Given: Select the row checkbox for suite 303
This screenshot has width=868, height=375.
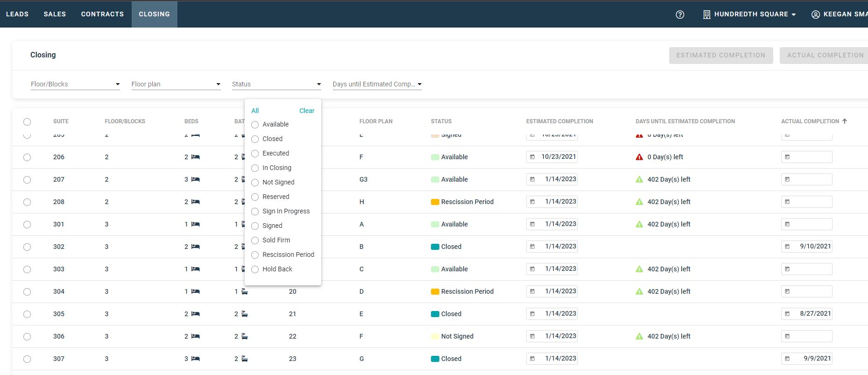Looking at the screenshot, I should [x=27, y=269].
